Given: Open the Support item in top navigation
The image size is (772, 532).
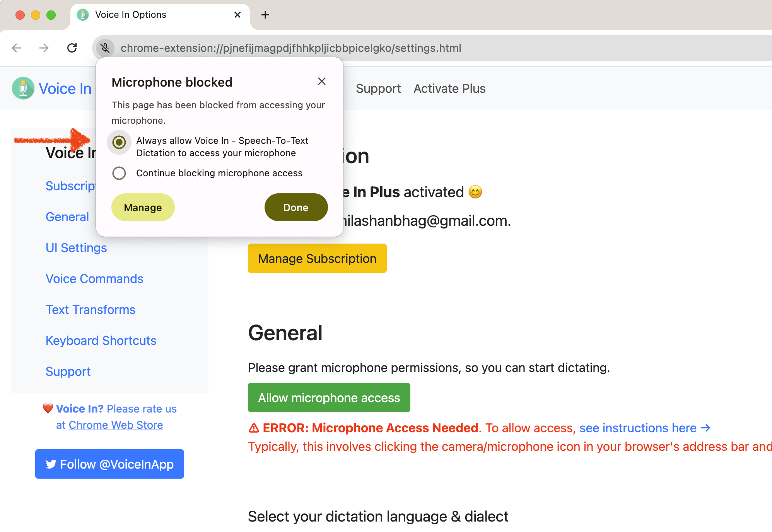Looking at the screenshot, I should coord(378,89).
